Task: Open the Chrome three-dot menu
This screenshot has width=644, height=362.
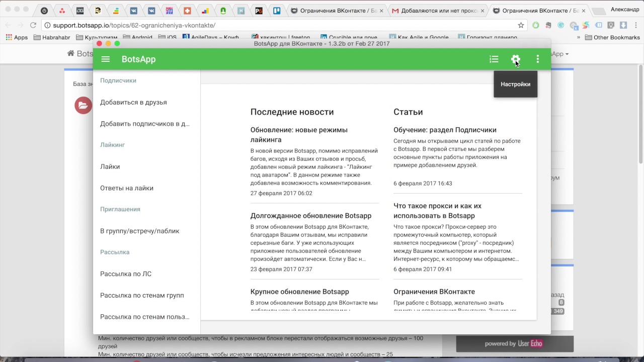Action: [x=636, y=25]
